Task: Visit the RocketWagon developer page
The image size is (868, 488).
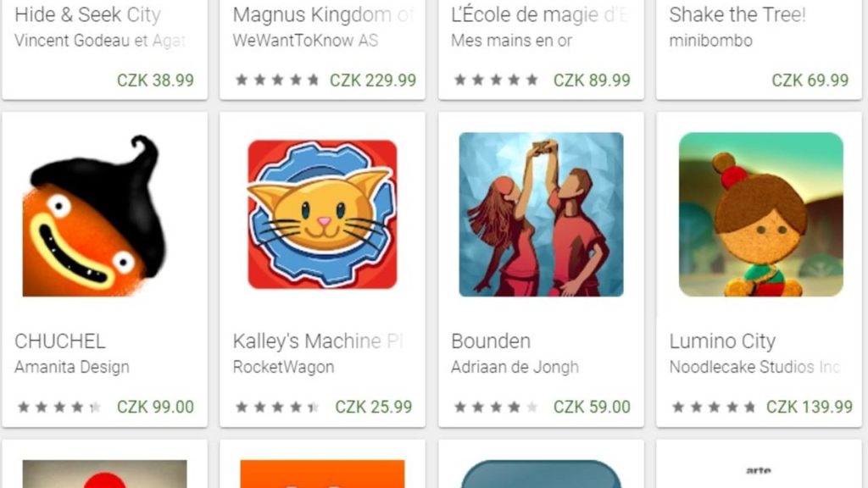Action: pos(283,367)
